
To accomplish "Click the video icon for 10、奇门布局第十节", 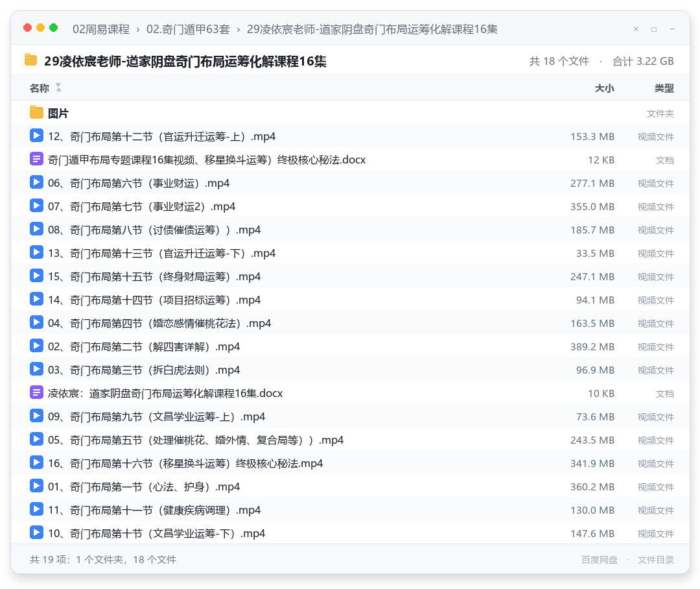I will click(36, 533).
